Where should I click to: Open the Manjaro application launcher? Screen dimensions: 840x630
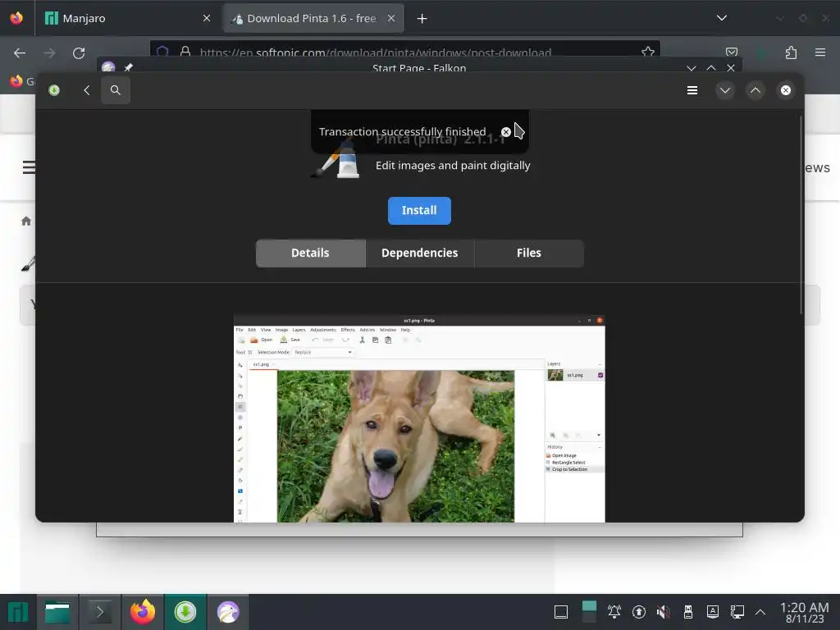coord(18,612)
